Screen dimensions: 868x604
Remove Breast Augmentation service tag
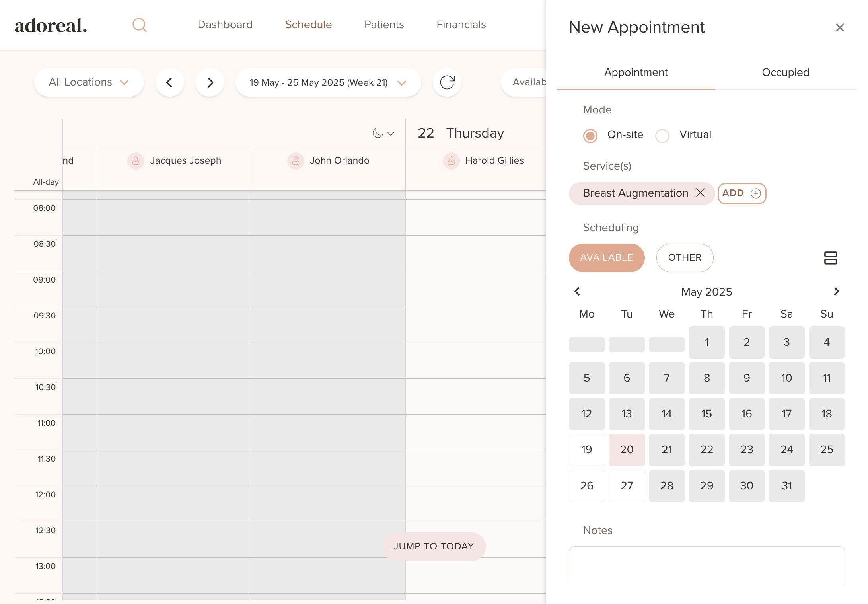(x=700, y=193)
